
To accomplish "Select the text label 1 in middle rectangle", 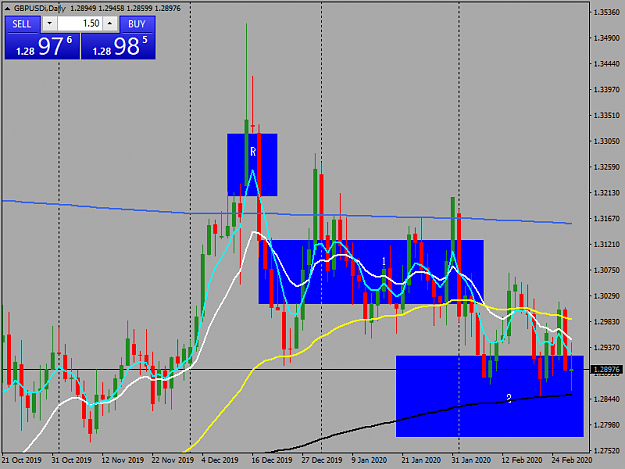I will (x=384, y=261).
